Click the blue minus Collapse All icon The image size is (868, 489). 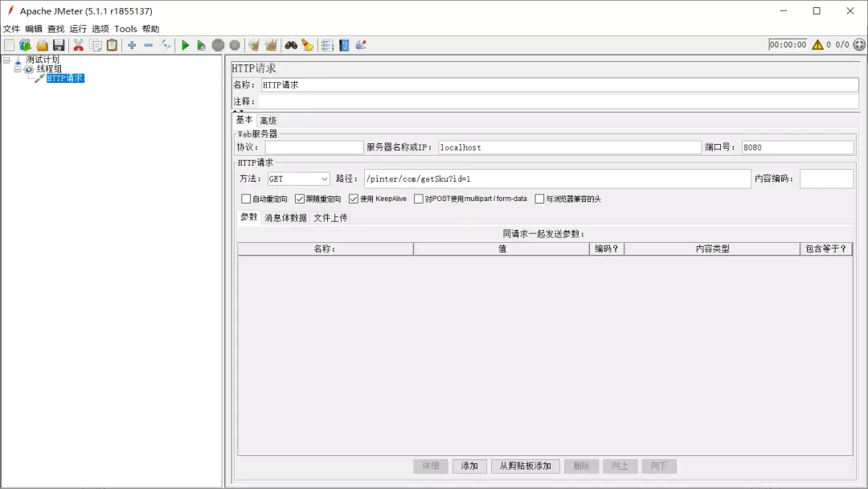click(149, 45)
